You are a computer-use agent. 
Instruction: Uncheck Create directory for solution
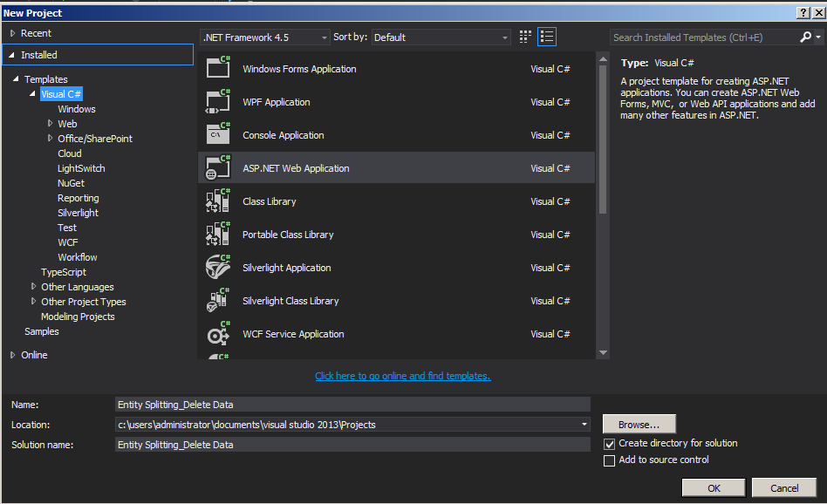pos(610,444)
